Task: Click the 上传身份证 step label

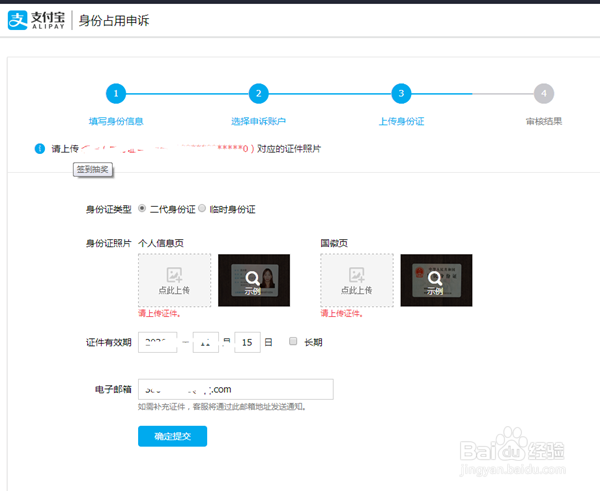Action: pos(401,121)
